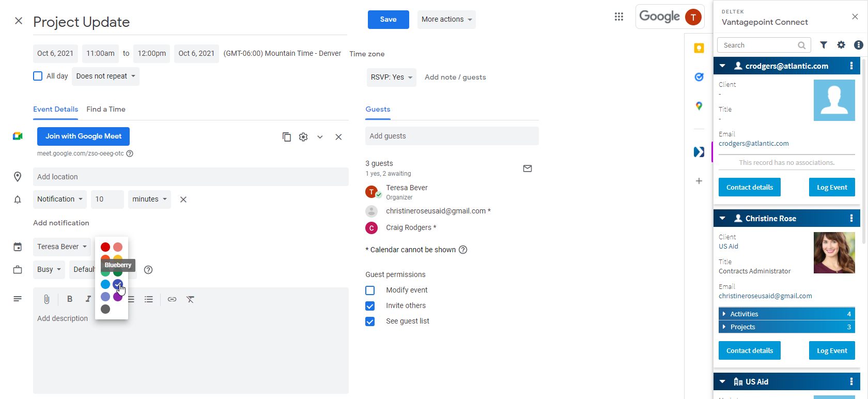868x399 pixels.
Task: Close Vantagepoint Connect panel
Action: tap(855, 17)
